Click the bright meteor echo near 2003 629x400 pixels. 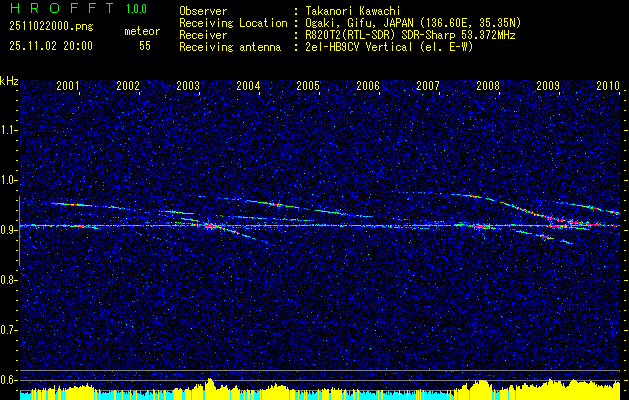(x=208, y=226)
